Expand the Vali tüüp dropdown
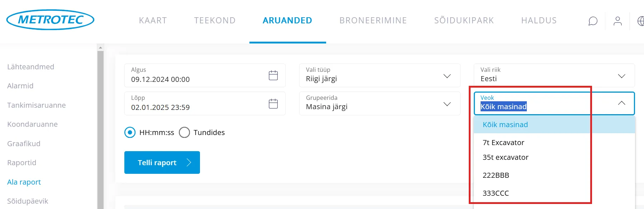This screenshot has width=644, height=209. click(x=447, y=76)
